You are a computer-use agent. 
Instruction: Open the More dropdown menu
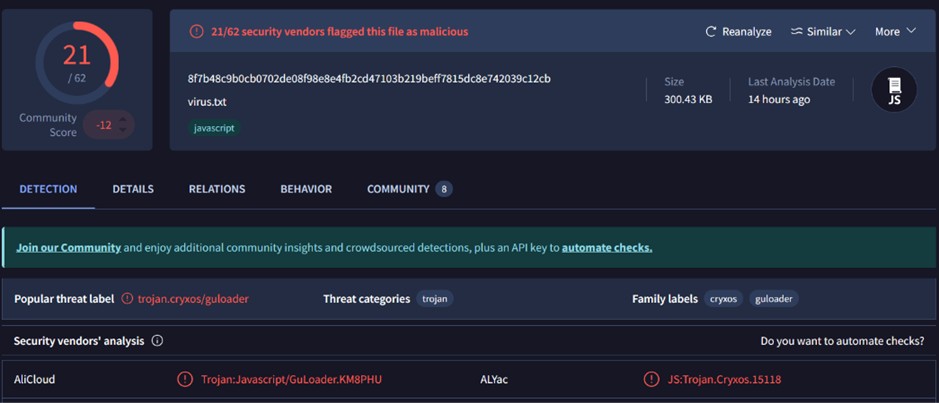pos(895,31)
